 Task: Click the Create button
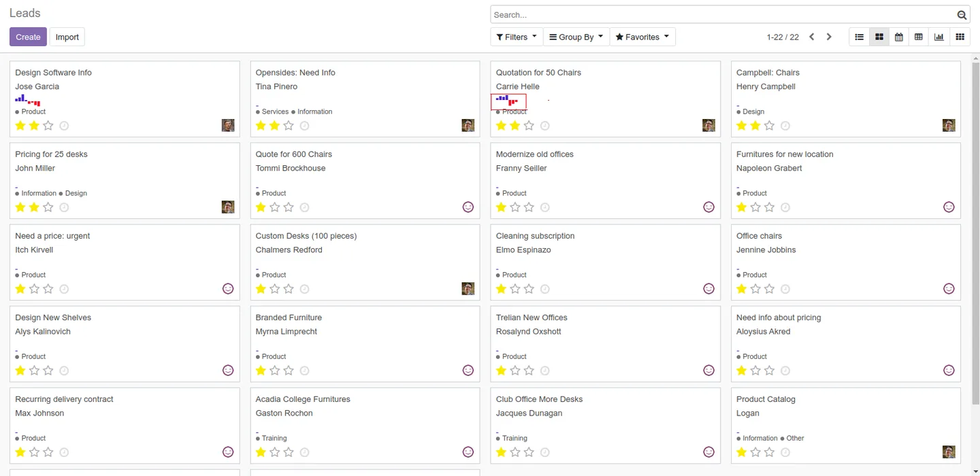[x=28, y=37]
